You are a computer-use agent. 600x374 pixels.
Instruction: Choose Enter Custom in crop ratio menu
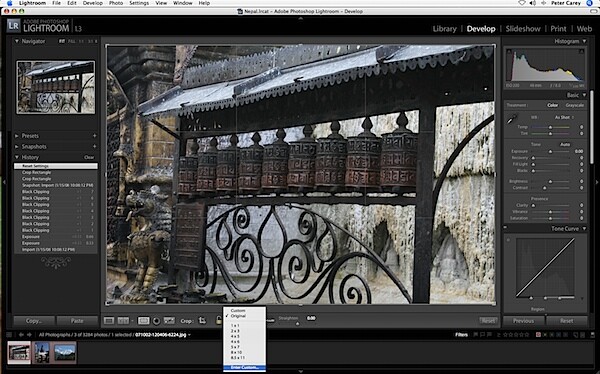coord(244,368)
